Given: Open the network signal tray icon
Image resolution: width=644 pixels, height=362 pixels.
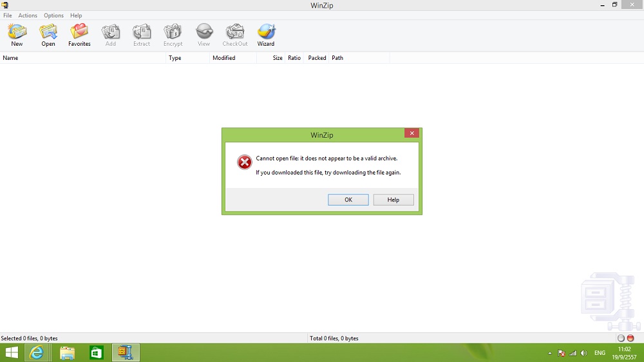Looking at the screenshot, I should pos(573,353).
